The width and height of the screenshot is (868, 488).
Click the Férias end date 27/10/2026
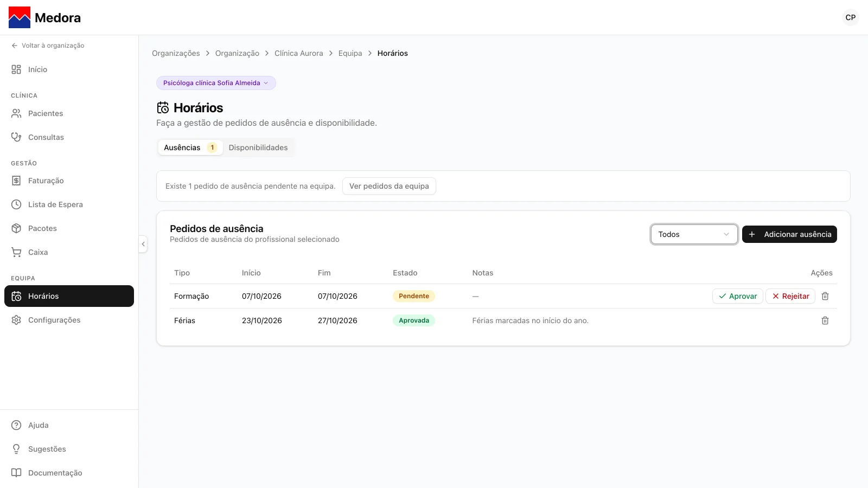337,320
